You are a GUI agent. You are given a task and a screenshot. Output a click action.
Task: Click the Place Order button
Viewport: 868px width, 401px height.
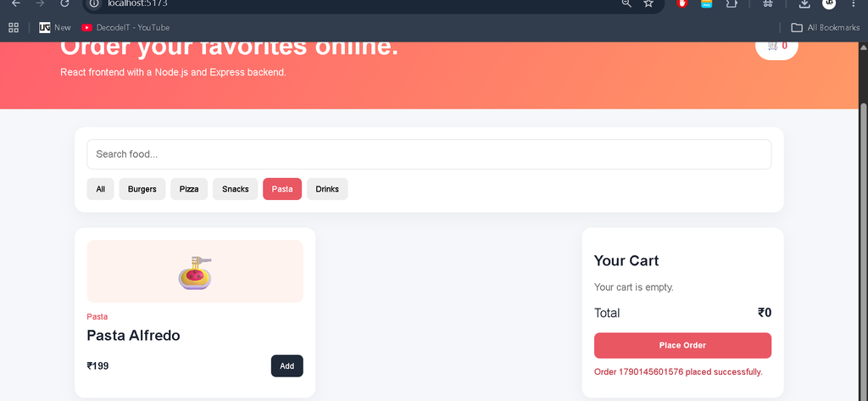682,346
